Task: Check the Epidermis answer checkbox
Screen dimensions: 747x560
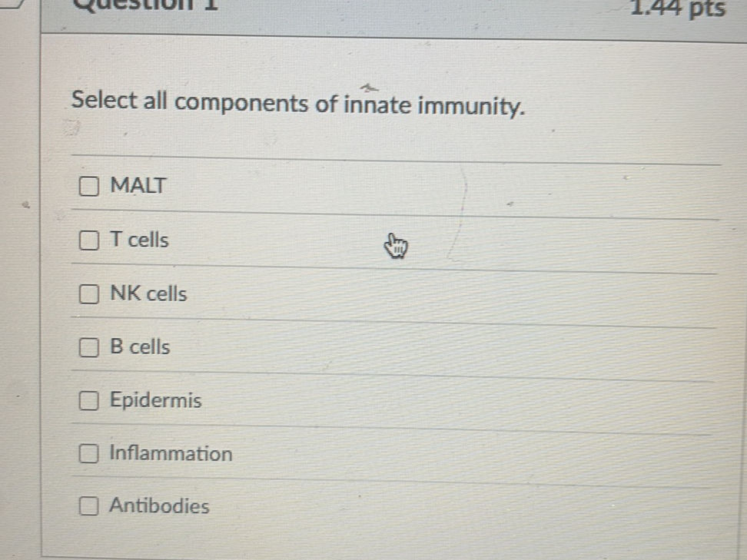Action: click(88, 399)
